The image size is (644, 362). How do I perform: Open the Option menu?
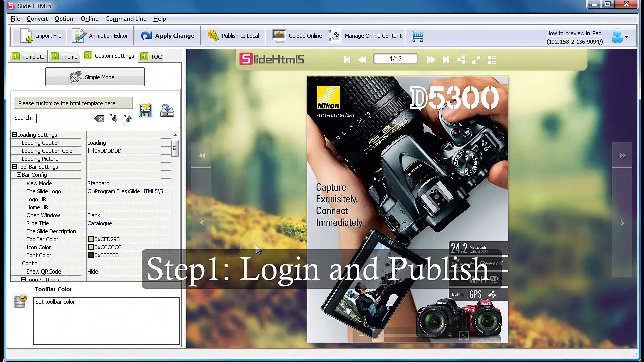64,19
